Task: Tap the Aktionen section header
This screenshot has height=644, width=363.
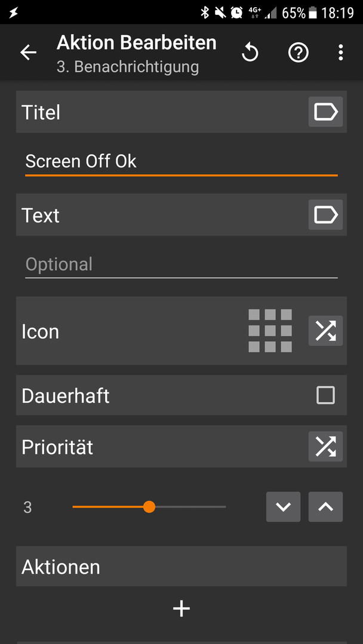Action: point(181,566)
